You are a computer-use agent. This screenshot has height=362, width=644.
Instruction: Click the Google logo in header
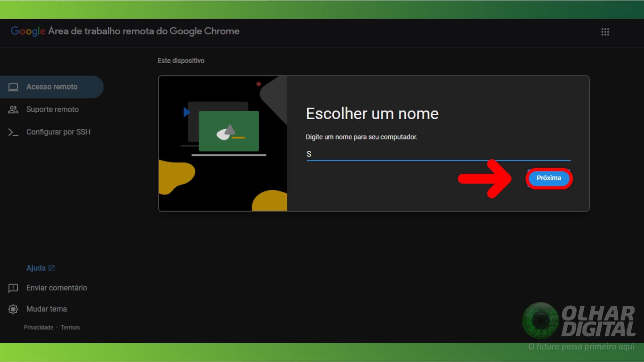(x=28, y=31)
